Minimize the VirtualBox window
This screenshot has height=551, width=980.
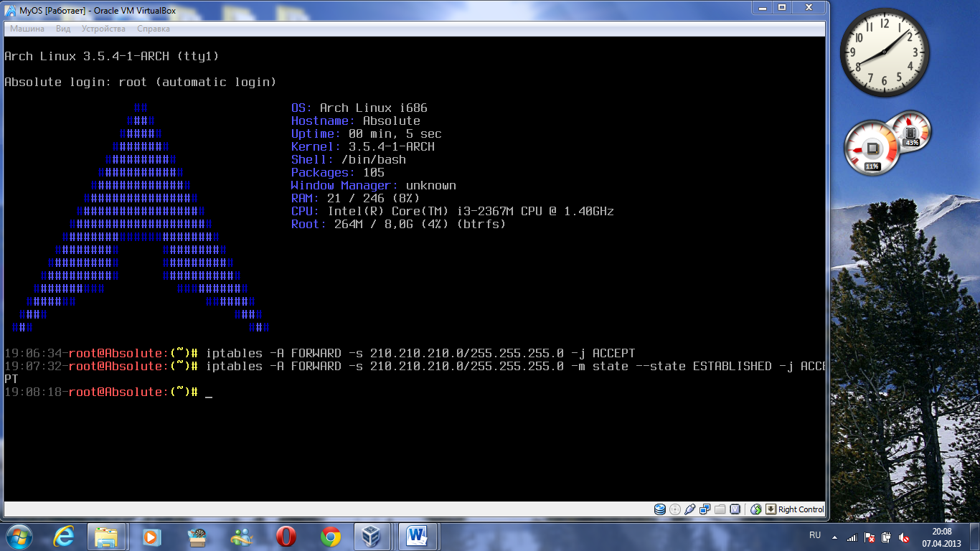pyautogui.click(x=763, y=8)
